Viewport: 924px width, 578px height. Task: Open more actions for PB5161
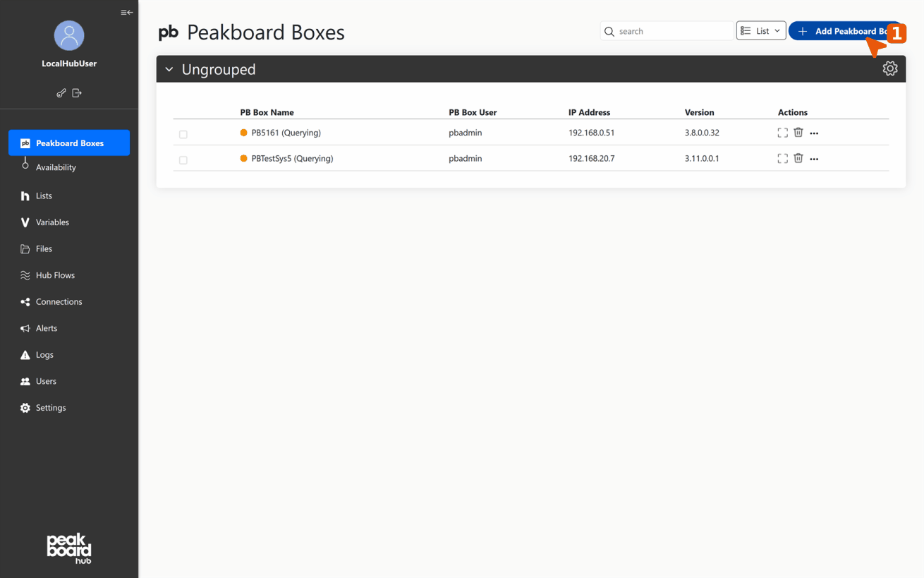[814, 133]
